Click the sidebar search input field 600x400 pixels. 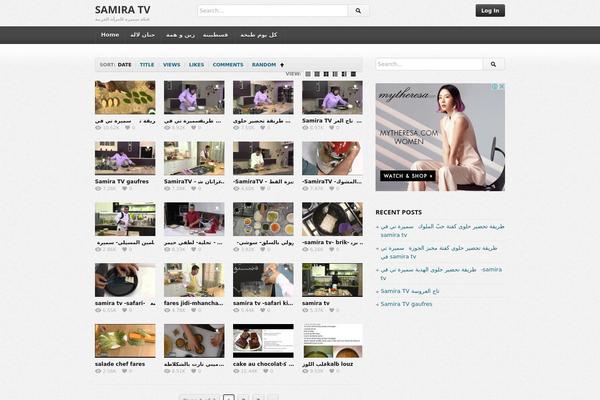pos(429,64)
